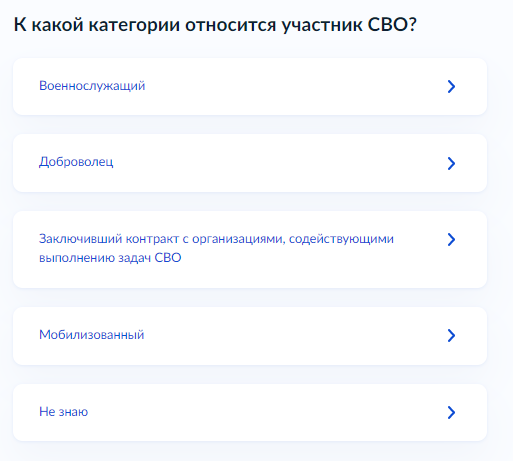
Task: Pick the Мобилизованный text label
Action: pos(91,335)
